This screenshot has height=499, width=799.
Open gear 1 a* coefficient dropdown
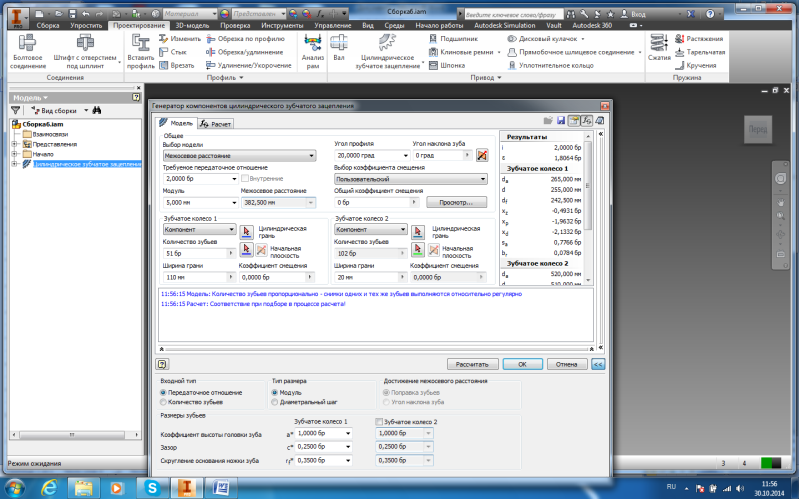pos(348,433)
